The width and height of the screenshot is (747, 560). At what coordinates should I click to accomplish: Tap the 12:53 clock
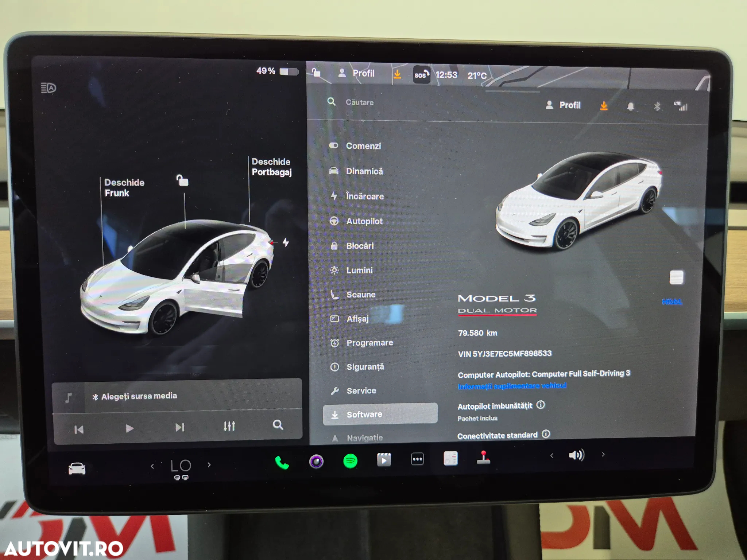(x=446, y=75)
